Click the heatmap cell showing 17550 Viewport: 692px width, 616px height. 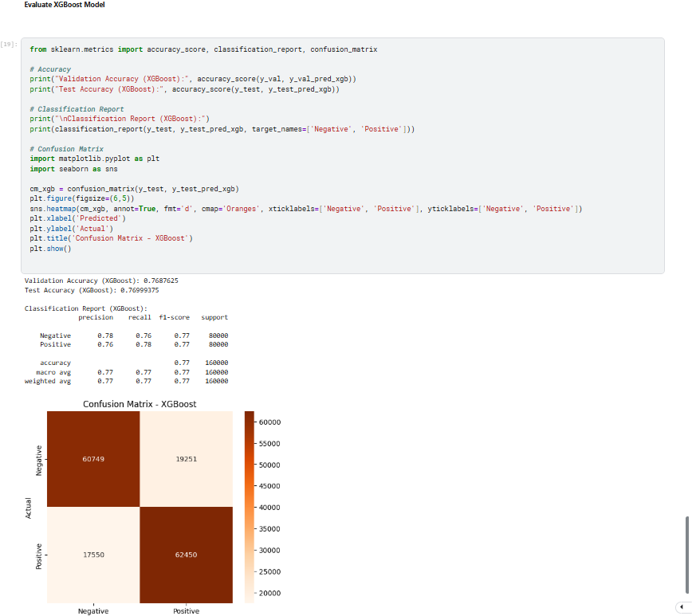(93, 555)
